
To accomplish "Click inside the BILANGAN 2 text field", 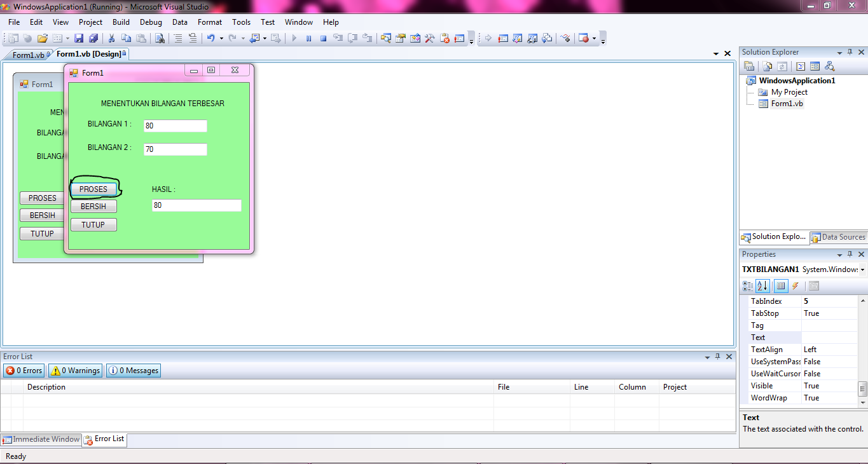I will click(175, 149).
